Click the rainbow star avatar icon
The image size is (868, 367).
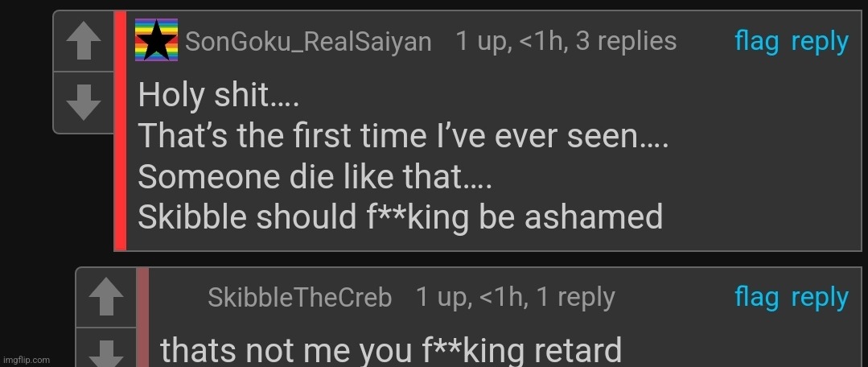click(157, 40)
